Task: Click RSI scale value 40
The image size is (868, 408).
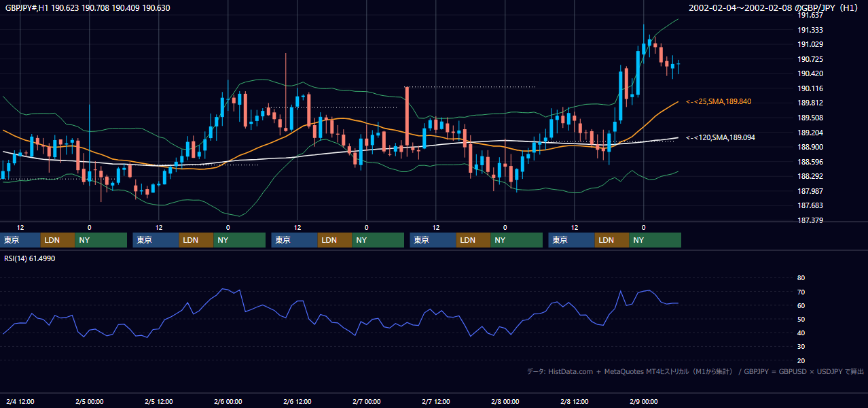Action: click(801, 333)
